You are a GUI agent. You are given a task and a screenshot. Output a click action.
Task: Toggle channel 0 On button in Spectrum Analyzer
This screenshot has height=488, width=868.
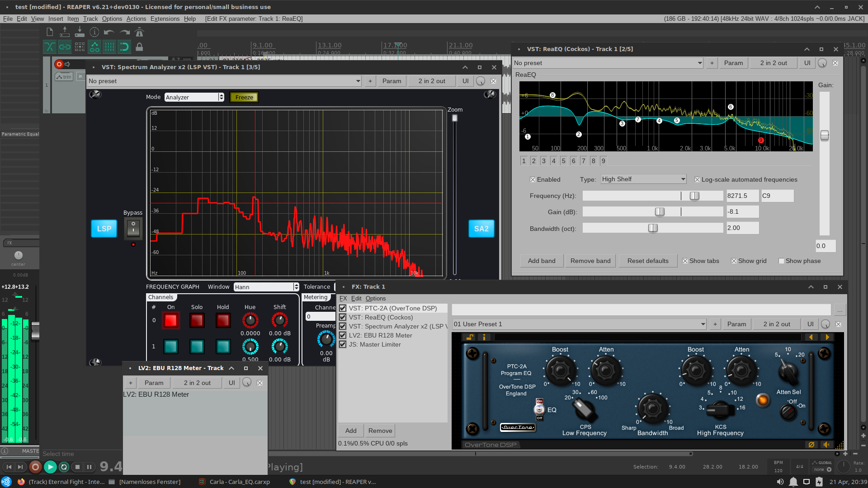[170, 320]
